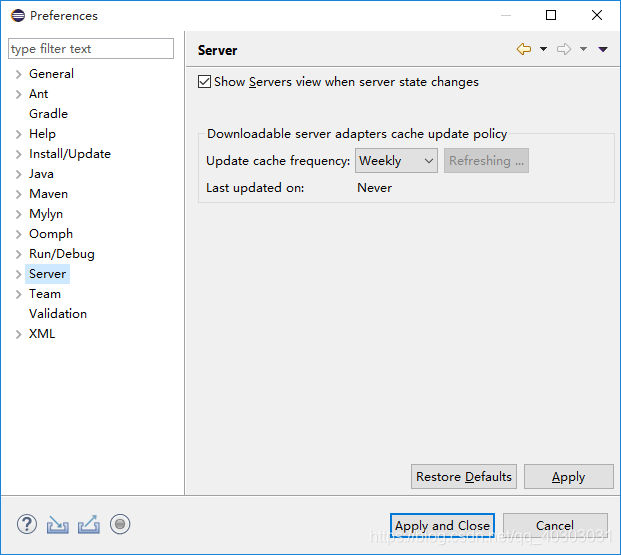The width and height of the screenshot is (621, 555).
Task: Click the 'Never' last updated value
Action: tap(374, 188)
